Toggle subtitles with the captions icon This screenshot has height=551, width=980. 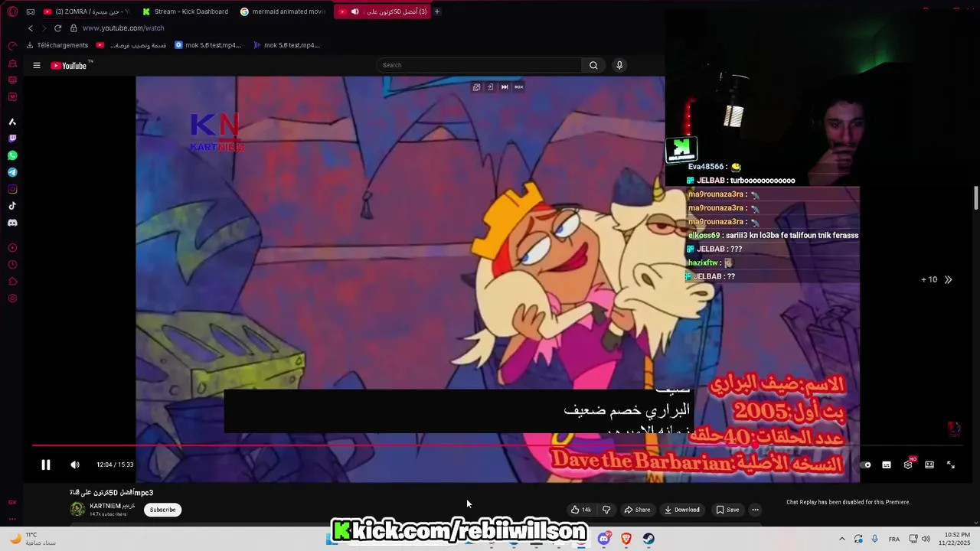coord(887,465)
